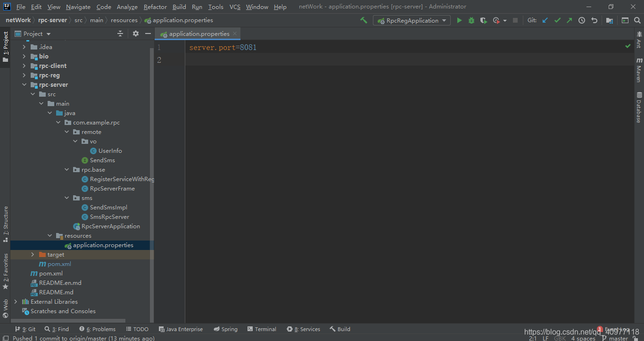Screen dimensions: 644x341
Task: Expand External Libraries node
Action: pos(16,301)
